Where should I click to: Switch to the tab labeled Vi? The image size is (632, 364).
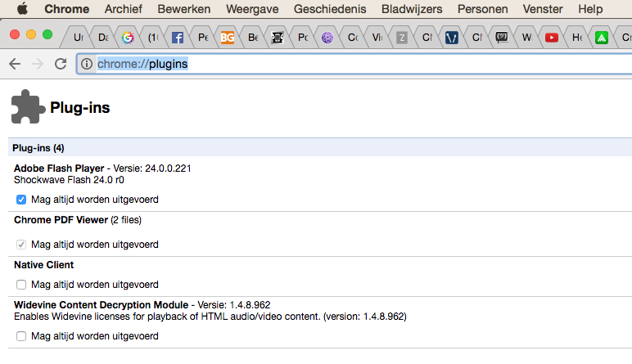click(x=377, y=38)
